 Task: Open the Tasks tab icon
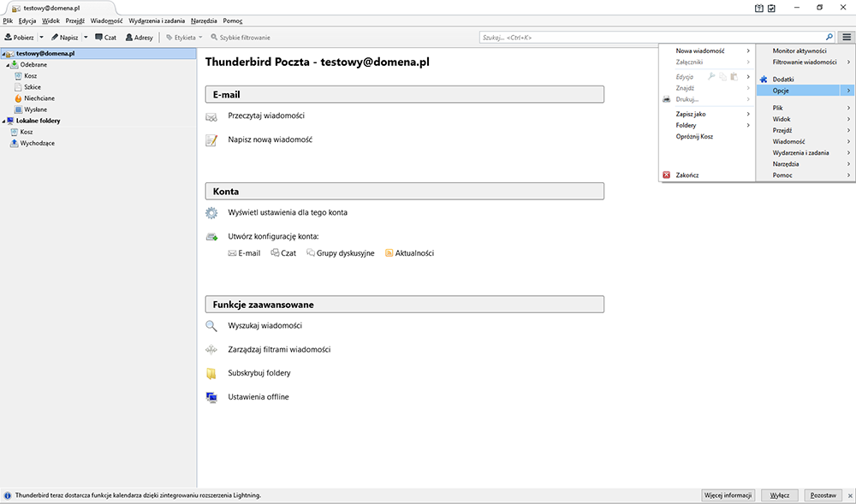[771, 8]
